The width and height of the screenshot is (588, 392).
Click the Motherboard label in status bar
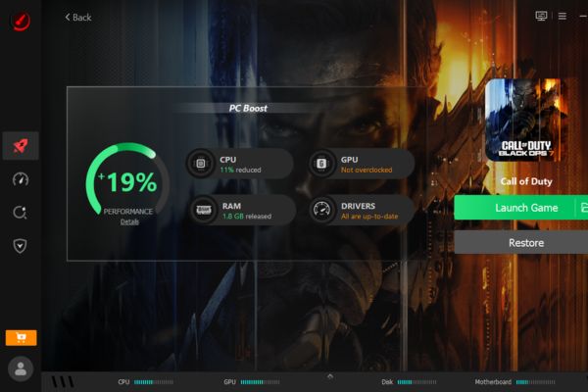[x=493, y=382]
